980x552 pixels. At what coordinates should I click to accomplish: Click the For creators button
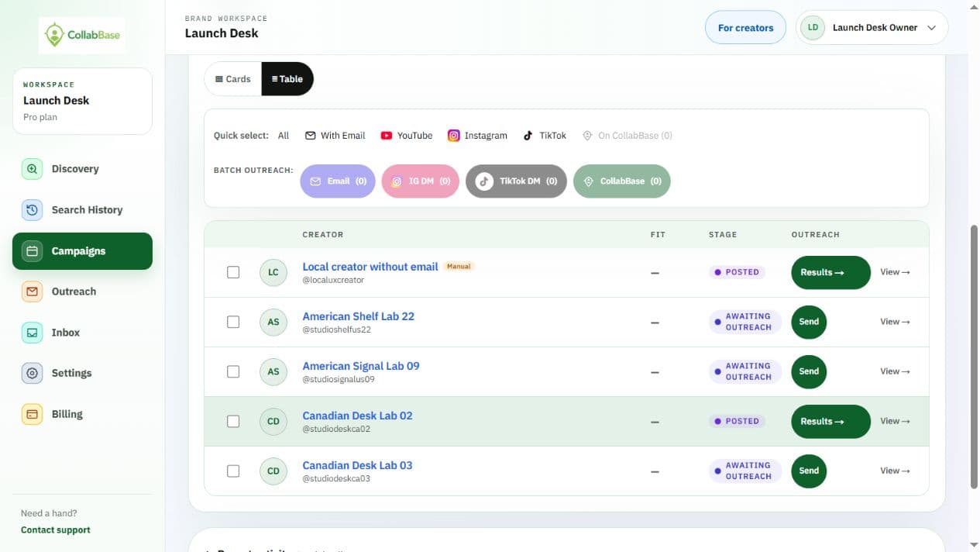tap(745, 28)
